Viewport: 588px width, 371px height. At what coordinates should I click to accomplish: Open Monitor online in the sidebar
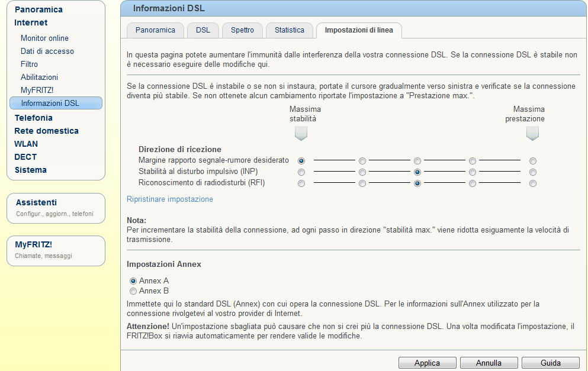pos(44,38)
